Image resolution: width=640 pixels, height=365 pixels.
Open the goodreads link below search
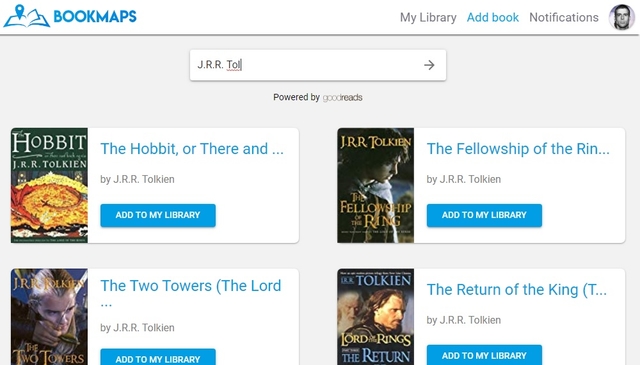[x=342, y=98]
